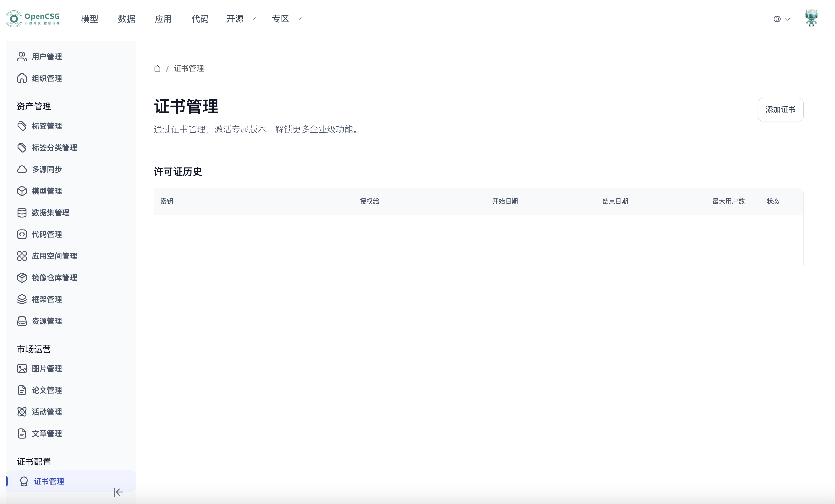The height and width of the screenshot is (504, 835).
Task: Open 应用空间管理 via its grid icon
Action: 22,256
